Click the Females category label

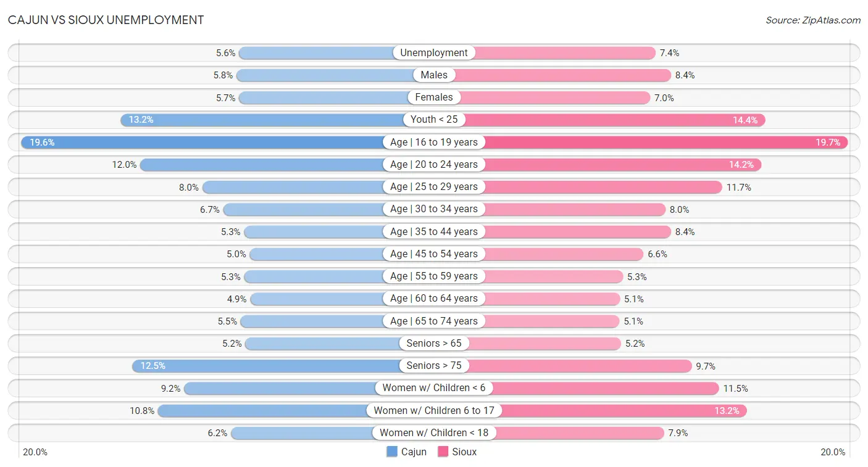(434, 97)
